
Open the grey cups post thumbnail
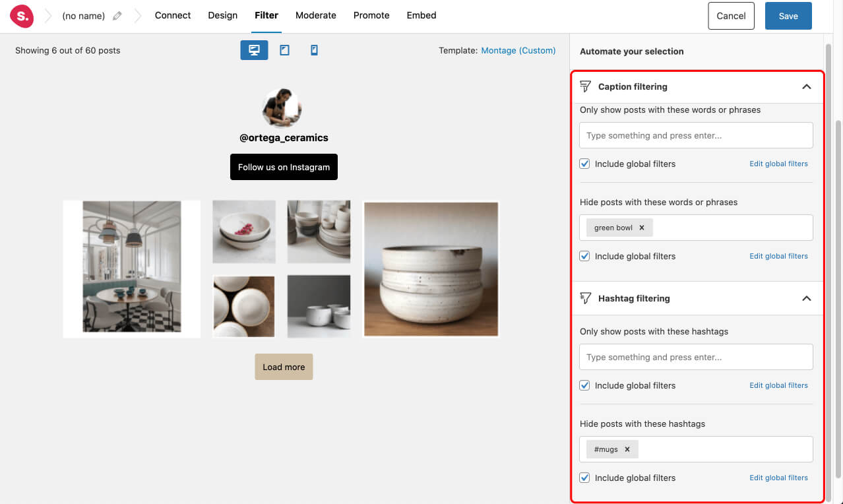coord(319,307)
